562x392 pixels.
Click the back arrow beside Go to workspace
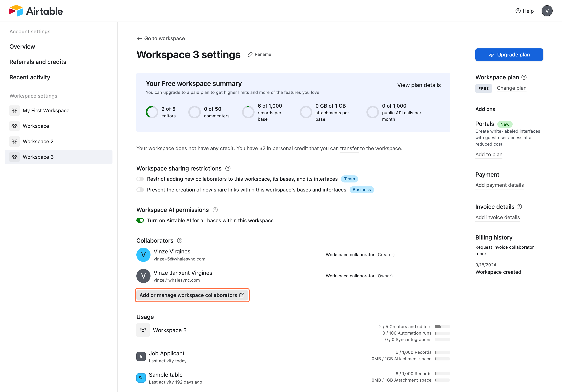pyautogui.click(x=139, y=38)
